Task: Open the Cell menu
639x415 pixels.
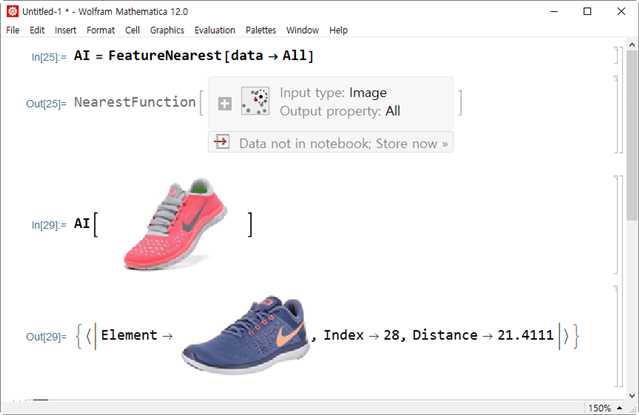Action: tap(132, 30)
